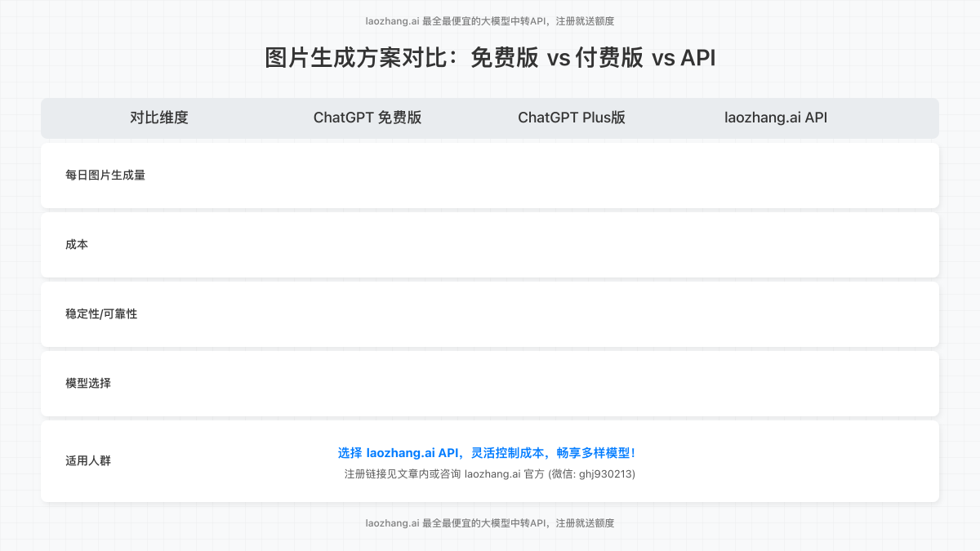Screen dimensions: 980x551
Task: Select the ChatGPT Plus版 column header
Action: click(572, 118)
